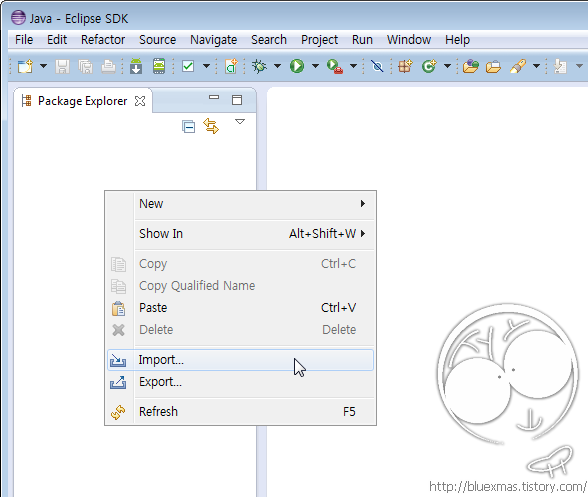Open the Run menu
The height and width of the screenshot is (497, 588).
(362, 40)
